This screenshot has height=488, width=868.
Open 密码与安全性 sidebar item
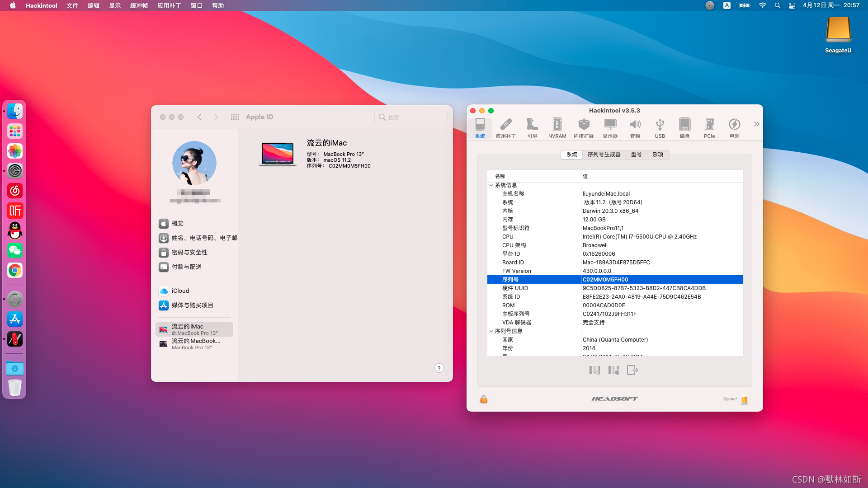[194, 253]
